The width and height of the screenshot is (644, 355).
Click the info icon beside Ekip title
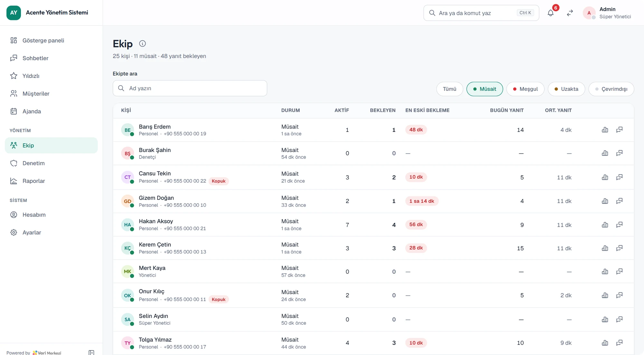click(x=142, y=43)
